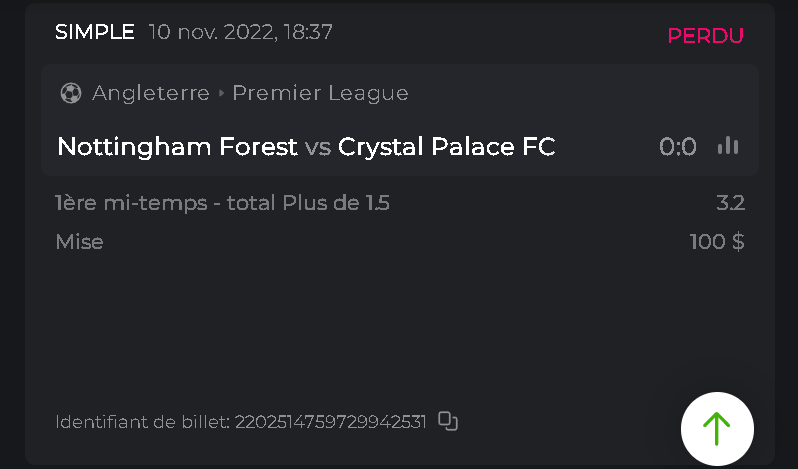Open the Nottingham Forest team name

click(177, 147)
